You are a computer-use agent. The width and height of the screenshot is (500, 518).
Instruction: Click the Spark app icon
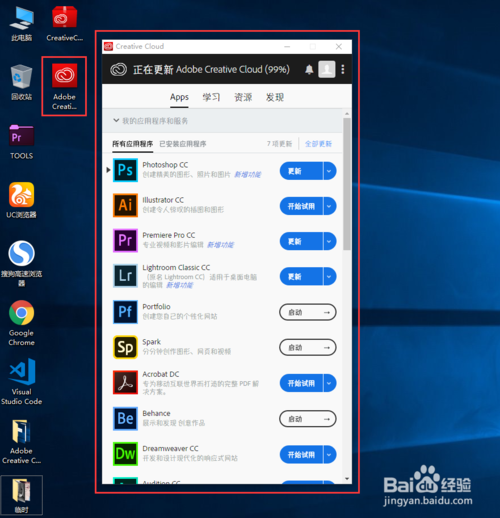(125, 347)
